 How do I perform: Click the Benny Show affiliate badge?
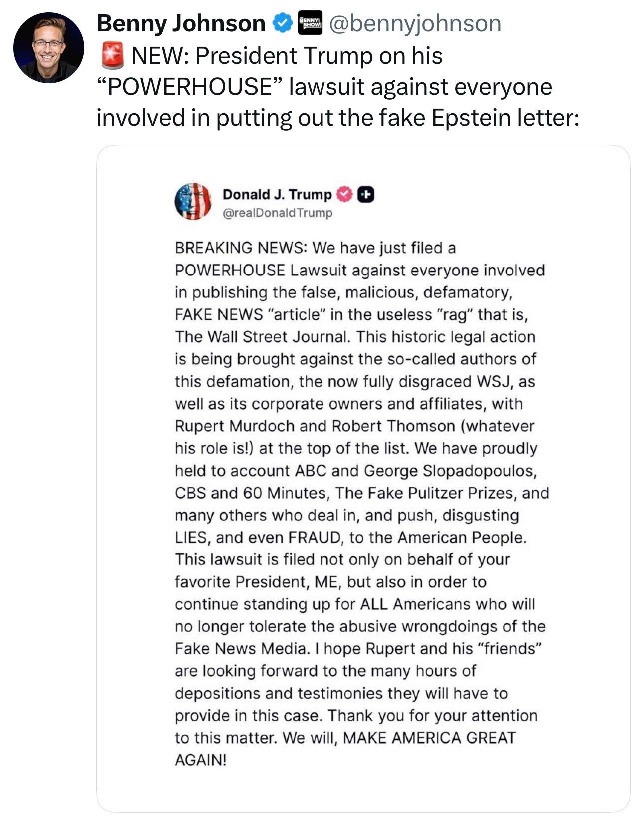310,23
